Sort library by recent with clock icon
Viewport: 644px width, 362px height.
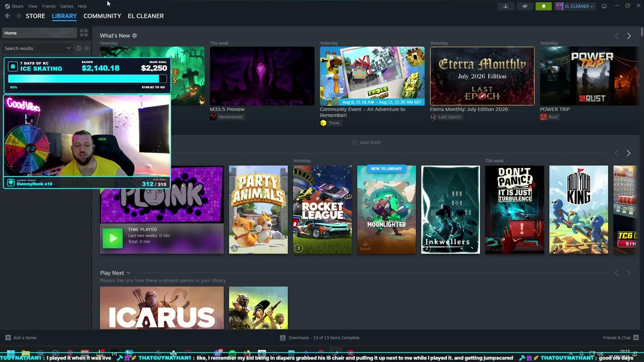tap(78, 48)
